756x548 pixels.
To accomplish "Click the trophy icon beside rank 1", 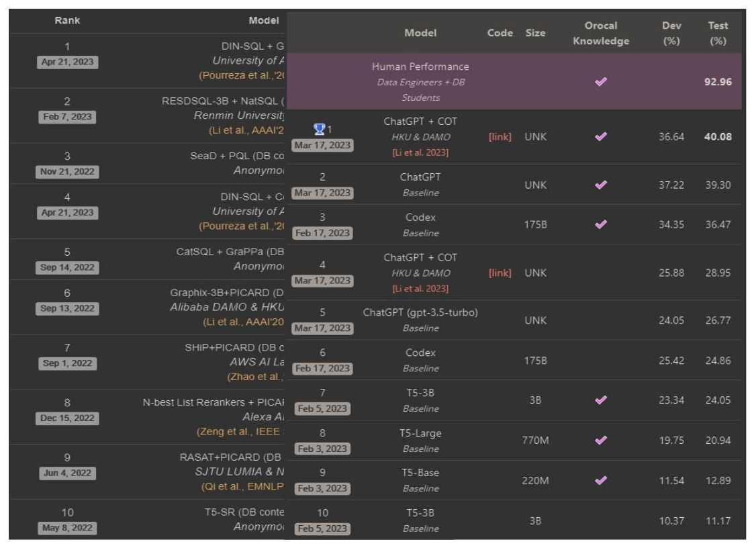I will point(319,130).
